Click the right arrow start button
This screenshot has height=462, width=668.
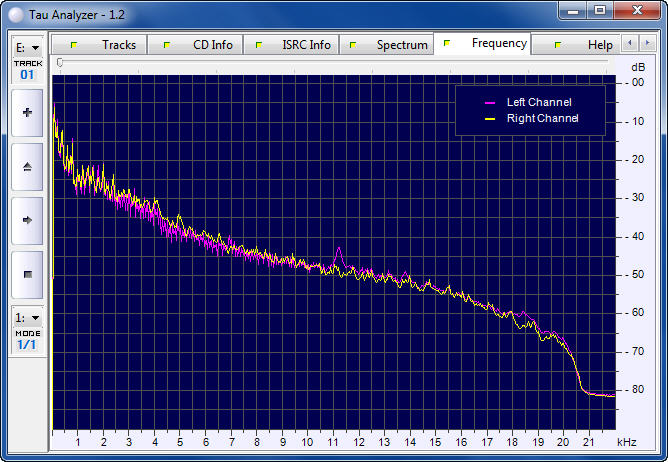[x=27, y=220]
